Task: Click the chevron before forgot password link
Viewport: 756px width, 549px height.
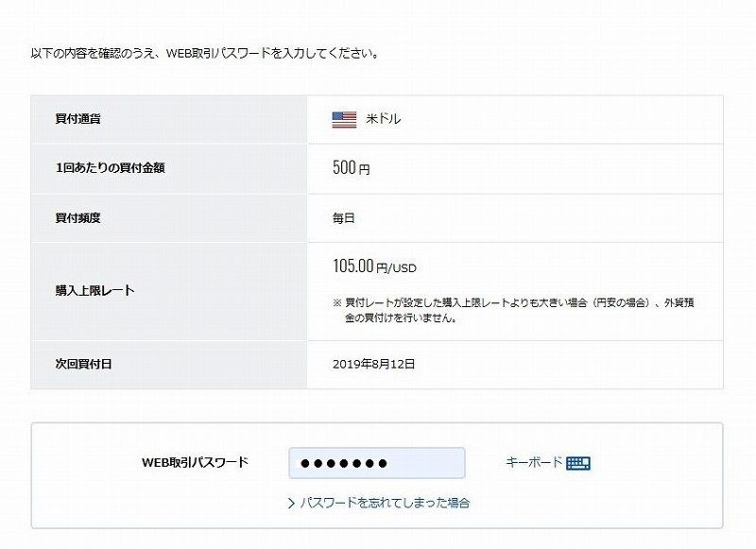Action: coord(291,504)
